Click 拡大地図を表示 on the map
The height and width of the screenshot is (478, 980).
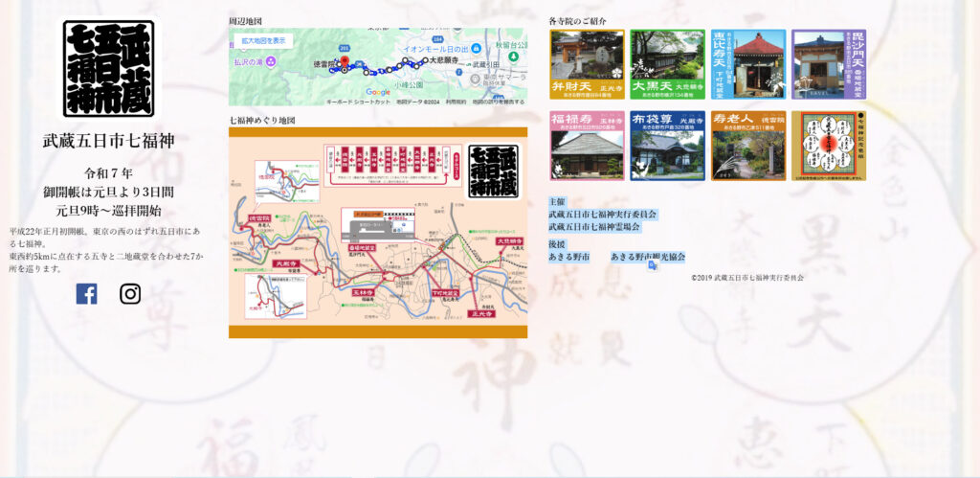point(264,40)
